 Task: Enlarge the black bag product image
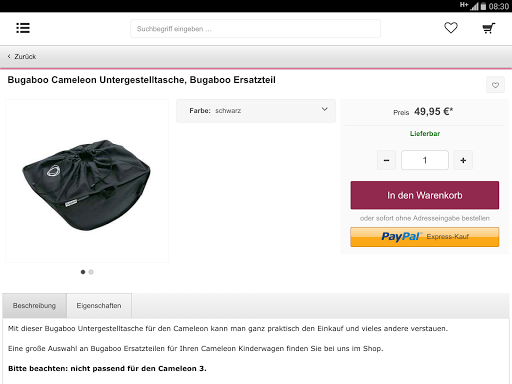(87, 181)
